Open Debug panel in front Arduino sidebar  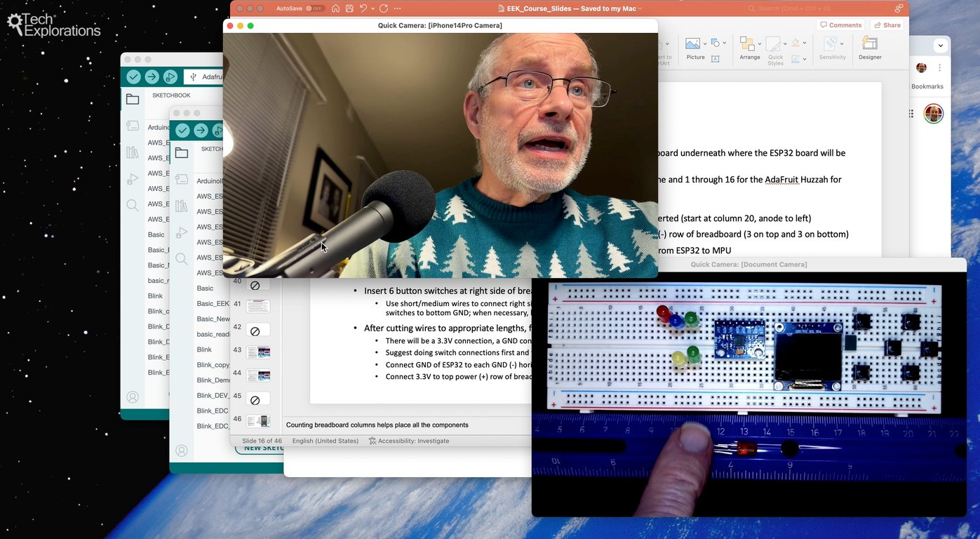tap(182, 232)
